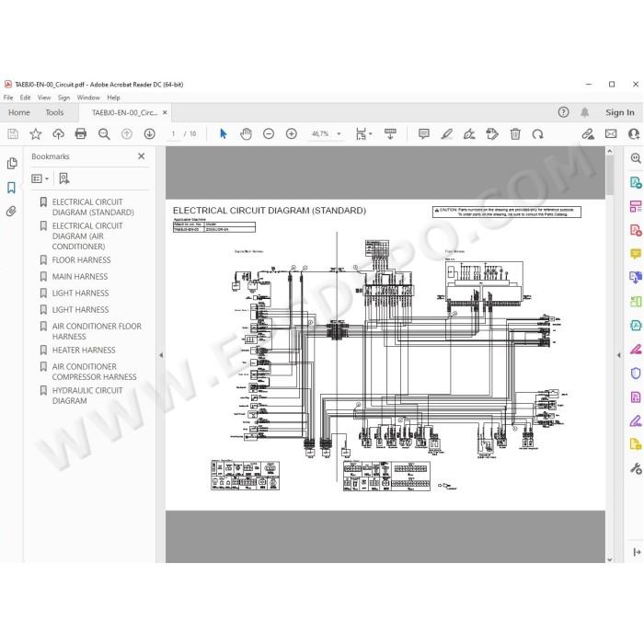This screenshot has width=644, height=644.
Task: Open the notifications bell
Action: tap(585, 112)
